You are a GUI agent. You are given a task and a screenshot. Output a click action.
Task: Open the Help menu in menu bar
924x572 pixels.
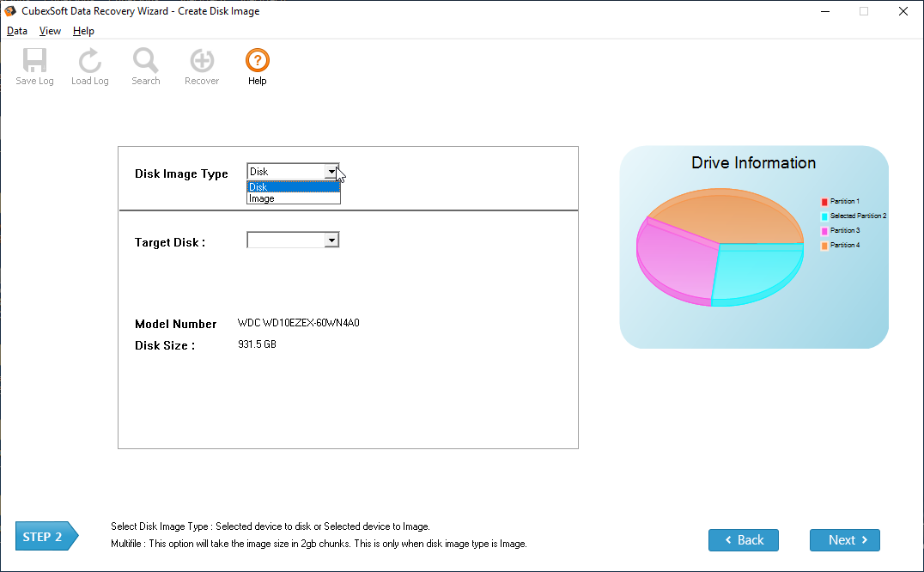[83, 31]
